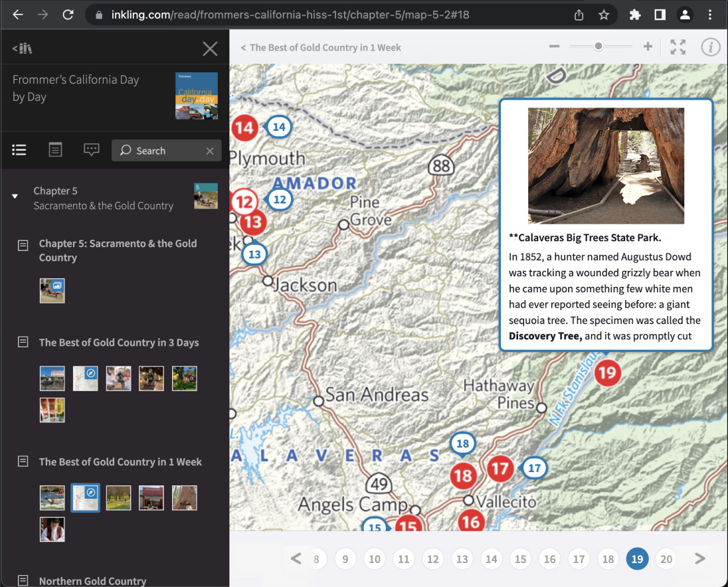Click red map marker 17
Image resolution: width=728 pixels, height=587 pixels.
click(500, 469)
